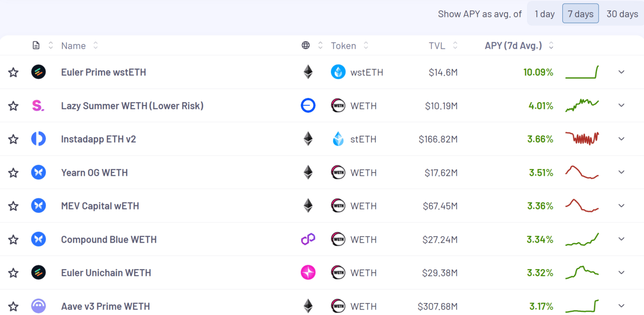Click the Morpho logo beside MEV Capital wETH
Viewport: 644px width, 315px height.
[x=38, y=205]
